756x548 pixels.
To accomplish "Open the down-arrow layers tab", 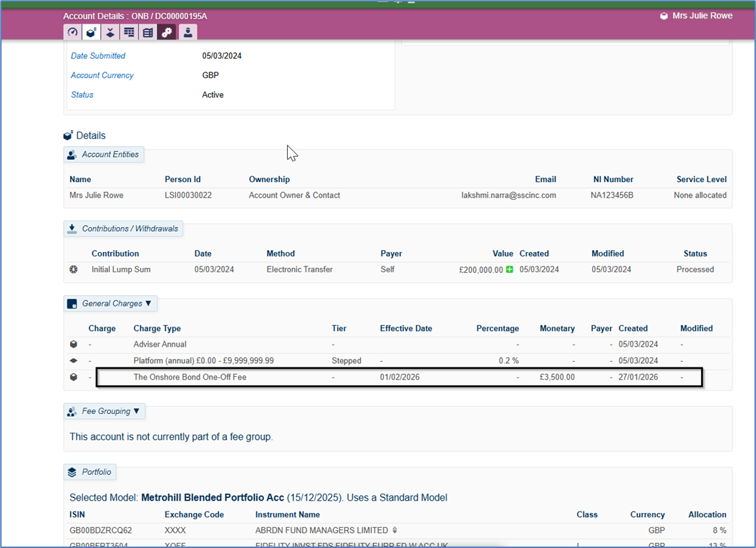I will click(110, 32).
